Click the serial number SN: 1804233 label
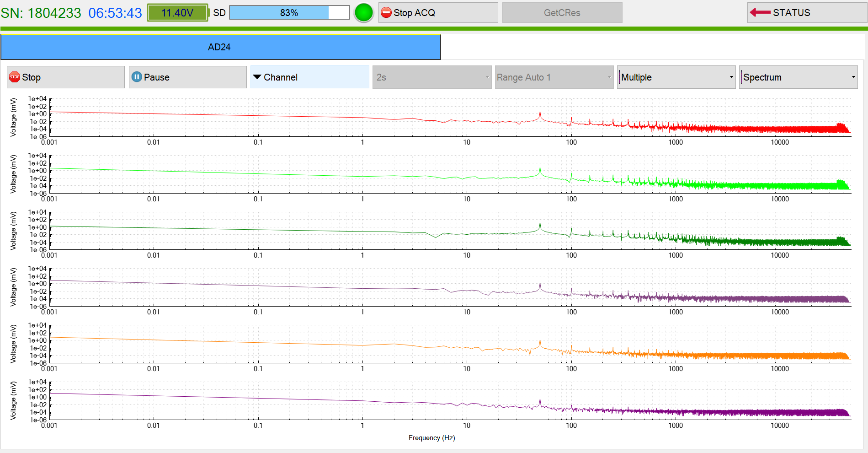868x453 pixels. click(x=41, y=13)
